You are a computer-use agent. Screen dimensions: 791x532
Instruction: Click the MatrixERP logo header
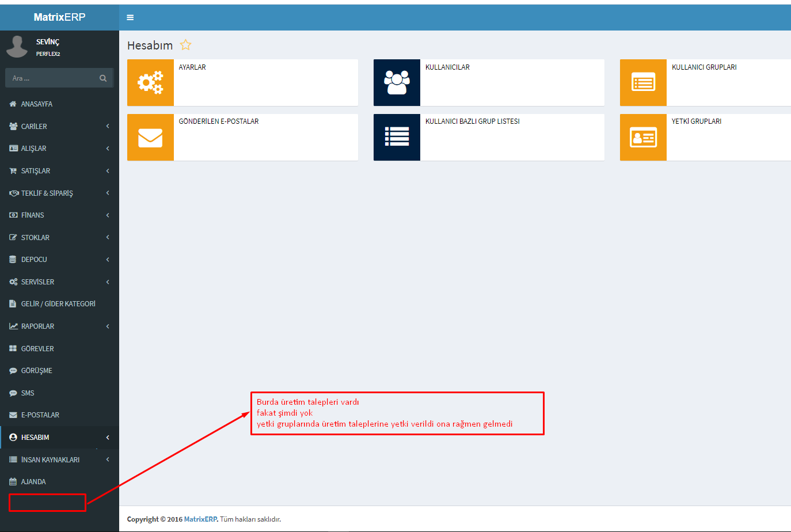point(59,17)
